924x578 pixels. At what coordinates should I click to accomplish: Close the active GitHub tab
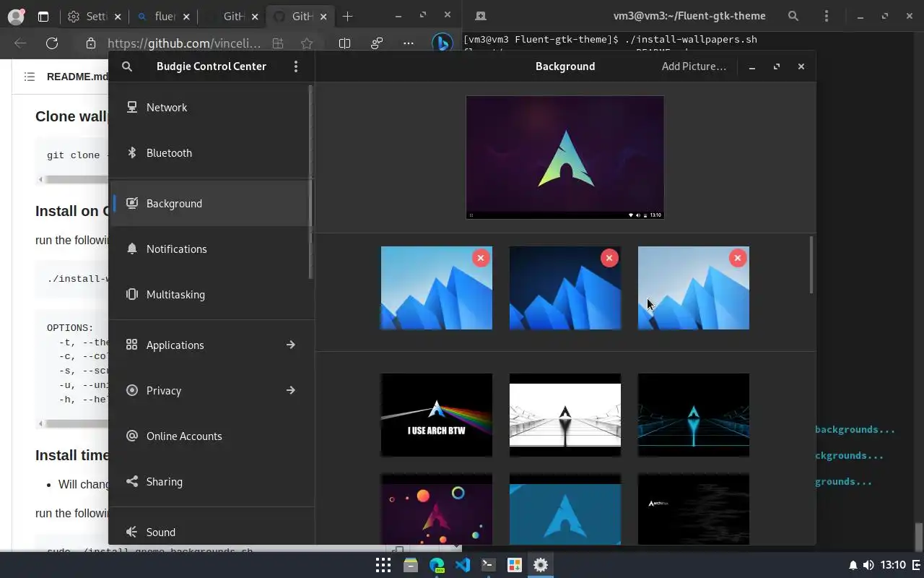click(323, 16)
